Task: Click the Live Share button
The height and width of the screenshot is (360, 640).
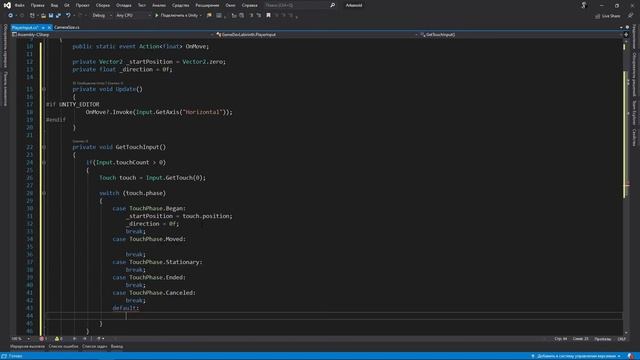Action: [x=608, y=16]
